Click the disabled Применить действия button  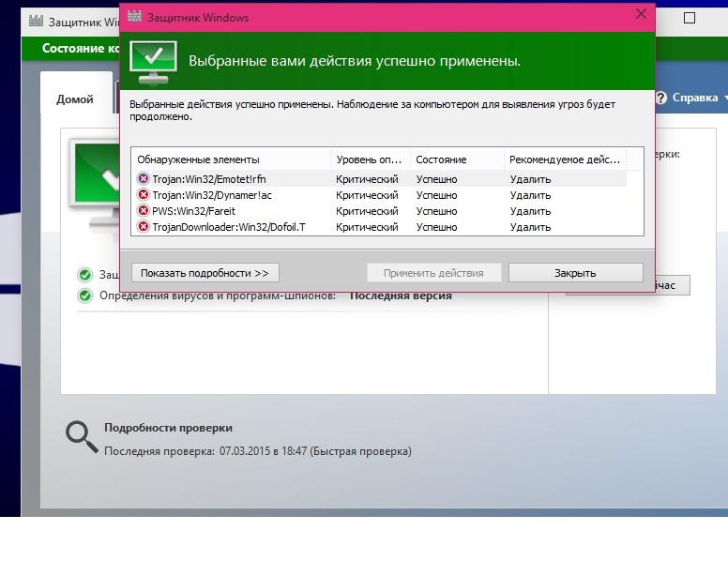433,273
